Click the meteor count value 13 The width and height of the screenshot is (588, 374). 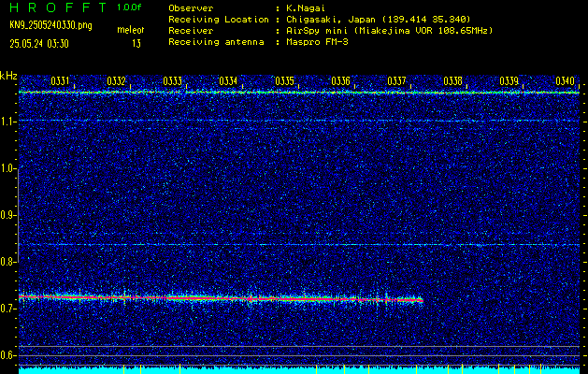[x=136, y=44]
